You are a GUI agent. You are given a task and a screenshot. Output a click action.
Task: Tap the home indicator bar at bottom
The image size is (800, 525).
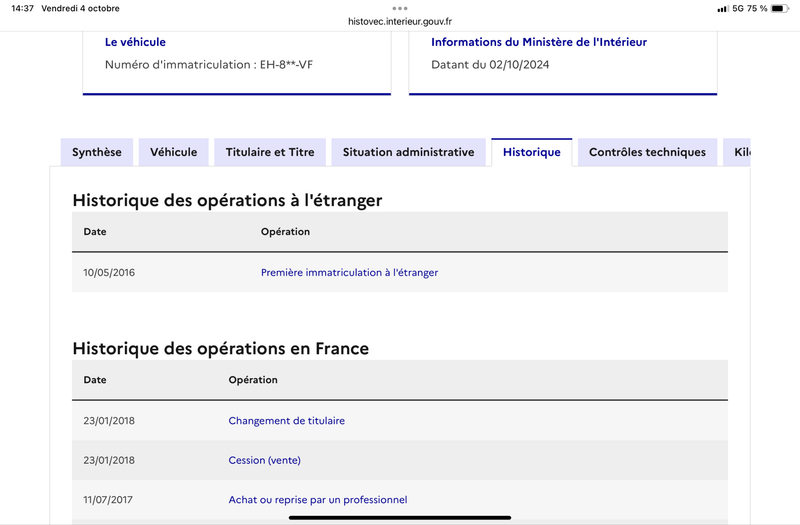[x=400, y=517]
